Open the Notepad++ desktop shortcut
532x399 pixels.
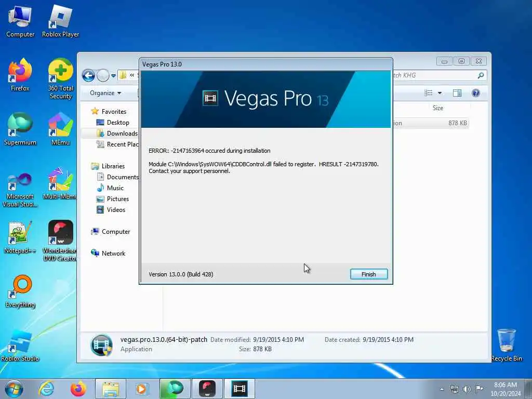[20, 237]
